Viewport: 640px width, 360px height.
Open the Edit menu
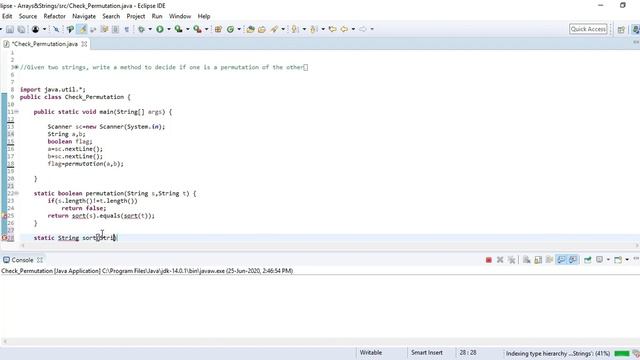[x=7, y=16]
